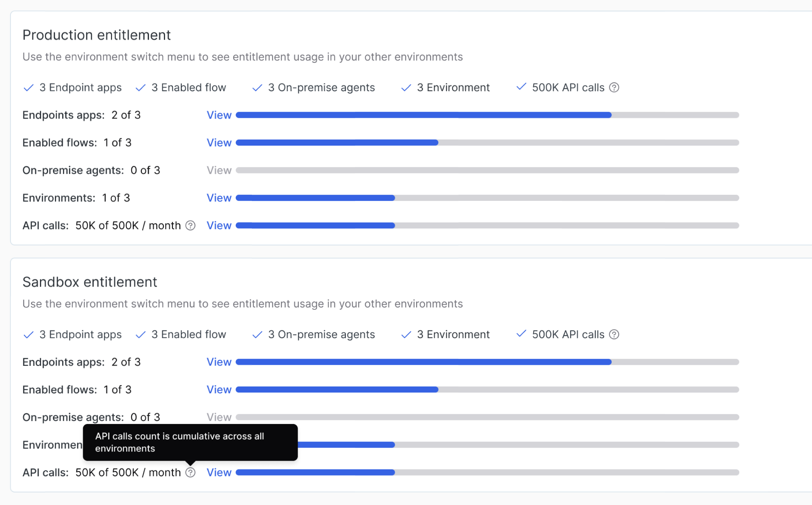
Task: Click Sandbox '3 Environment' feature label
Action: click(453, 334)
